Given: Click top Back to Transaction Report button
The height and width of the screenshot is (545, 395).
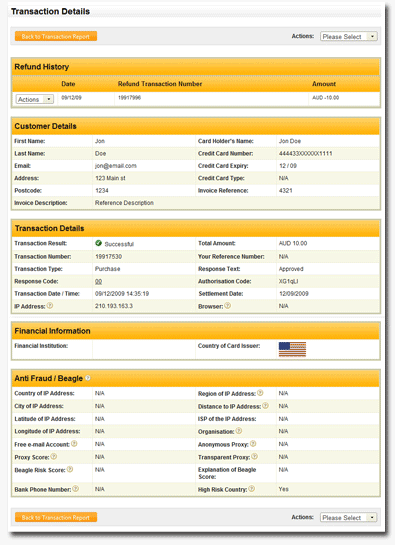Looking at the screenshot, I should pyautogui.click(x=56, y=36).
